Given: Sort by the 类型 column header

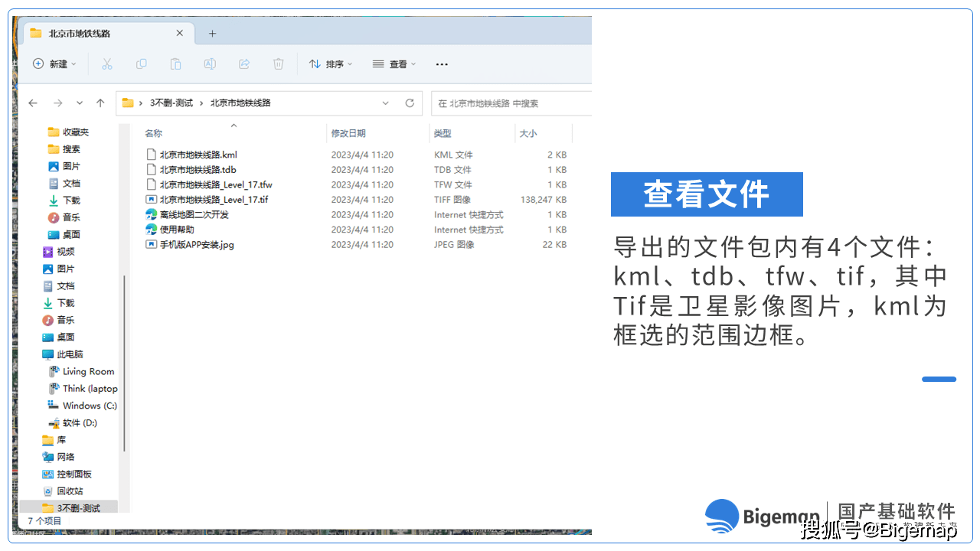Looking at the screenshot, I should pyautogui.click(x=443, y=133).
